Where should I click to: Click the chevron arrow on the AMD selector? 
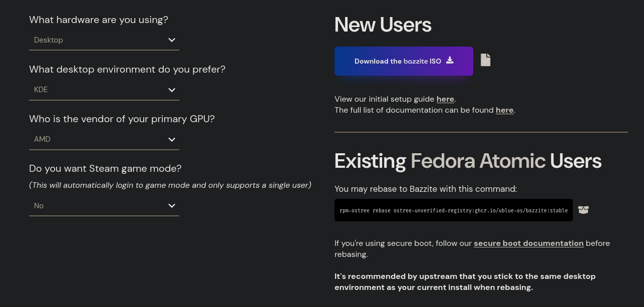[172, 139]
